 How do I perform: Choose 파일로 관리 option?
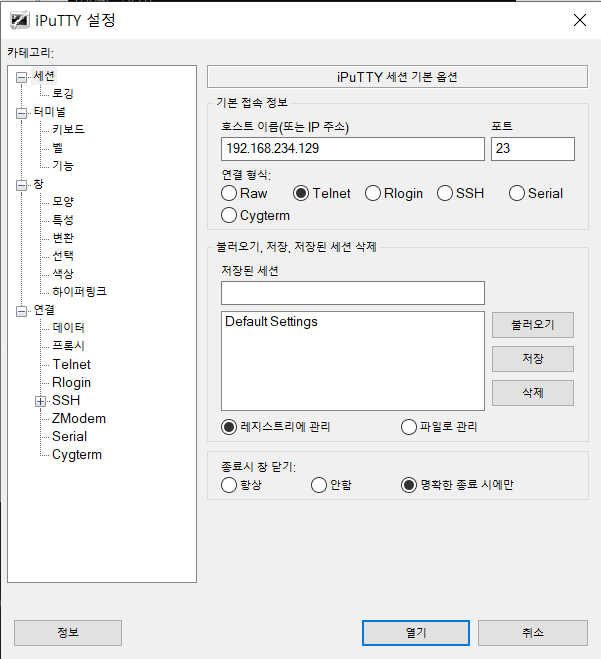coord(409,427)
